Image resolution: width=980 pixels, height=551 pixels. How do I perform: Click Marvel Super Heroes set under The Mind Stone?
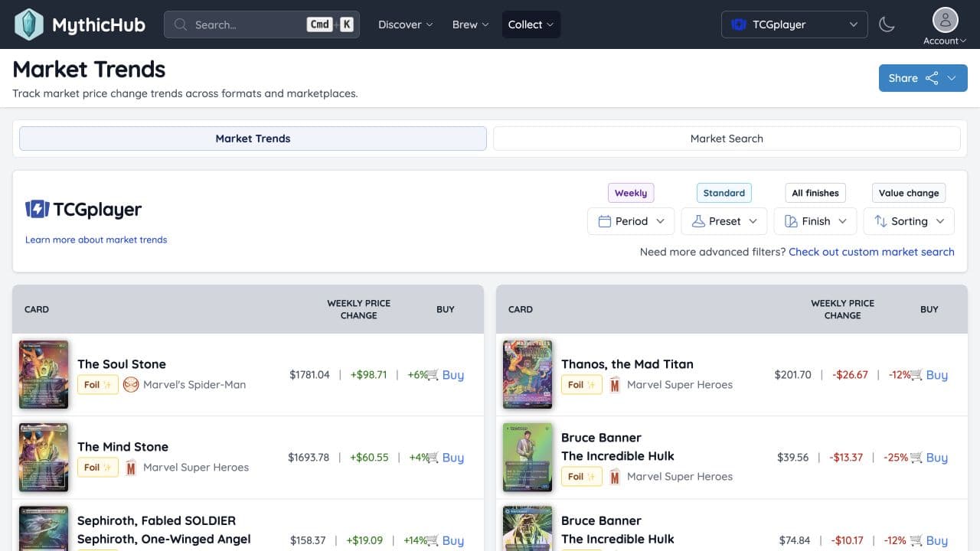click(x=196, y=467)
